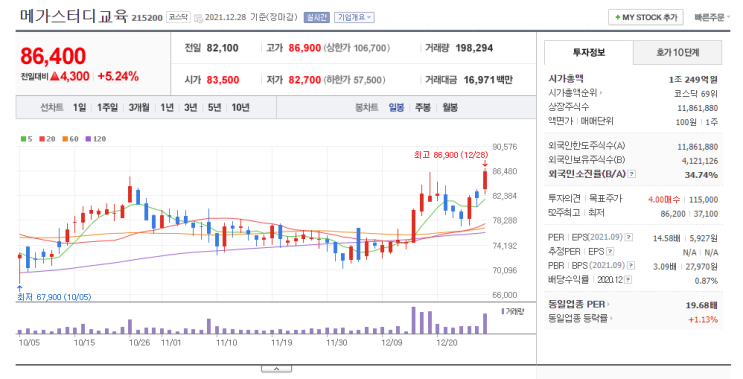The image size is (743, 379).
Task: Click the 최고 86,900 (12/28) marker
Action: tap(451, 155)
